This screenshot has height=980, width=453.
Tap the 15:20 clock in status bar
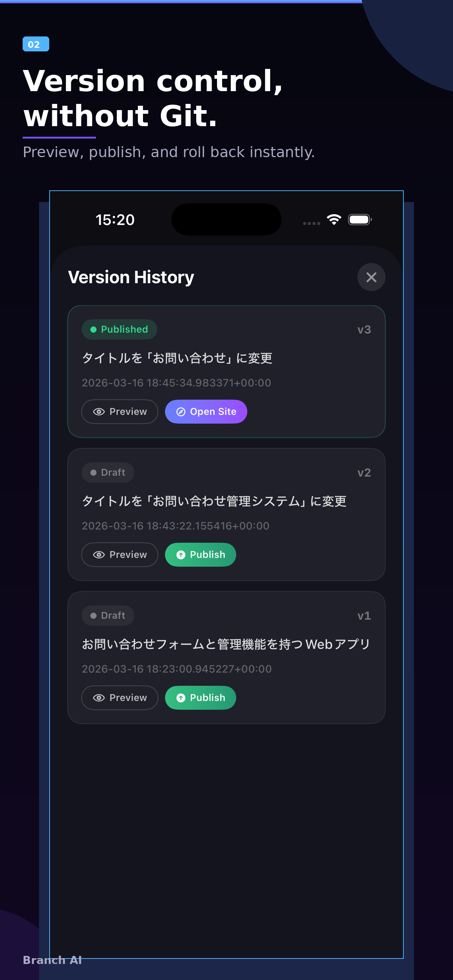pos(115,220)
